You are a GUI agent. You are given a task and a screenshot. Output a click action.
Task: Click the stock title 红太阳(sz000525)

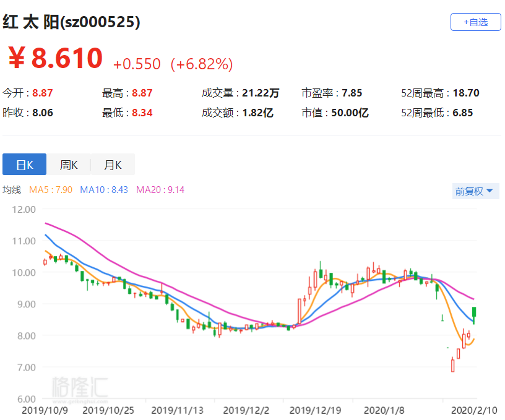point(71,22)
